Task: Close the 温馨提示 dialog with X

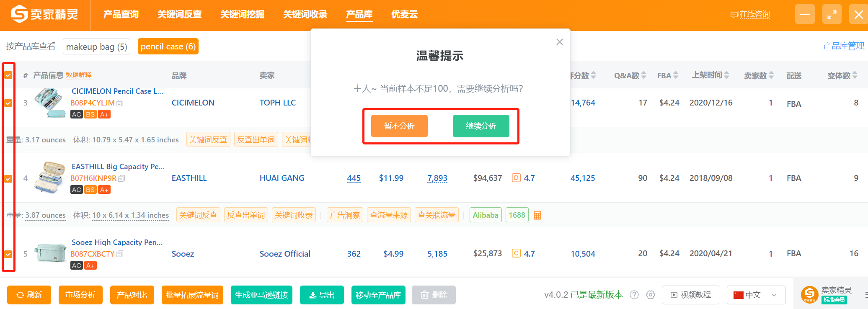Action: coord(559,42)
